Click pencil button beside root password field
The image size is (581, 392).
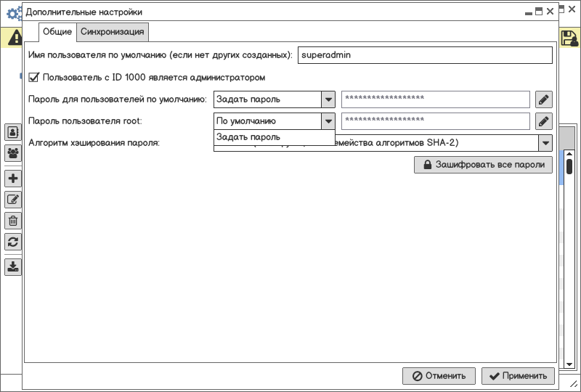pos(543,121)
